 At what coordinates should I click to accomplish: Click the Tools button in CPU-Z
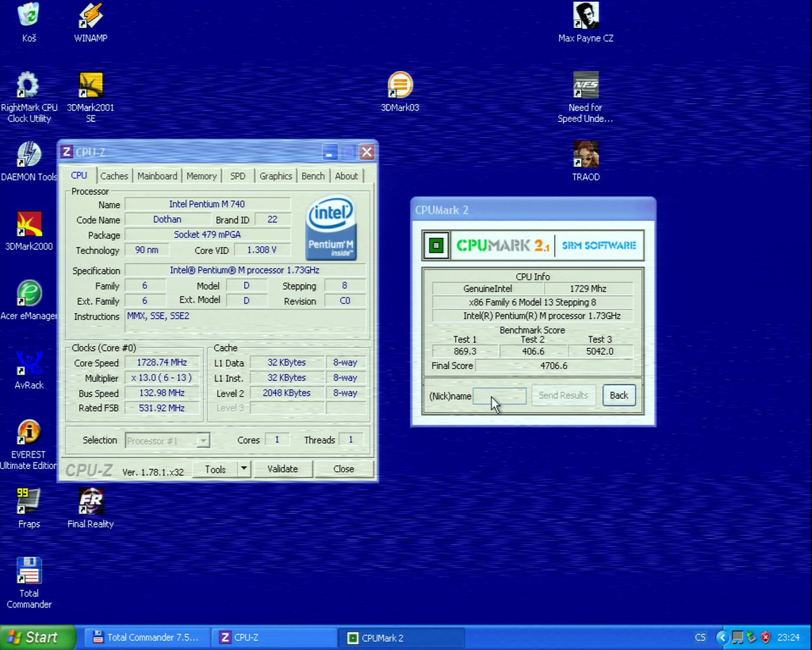[x=215, y=469]
